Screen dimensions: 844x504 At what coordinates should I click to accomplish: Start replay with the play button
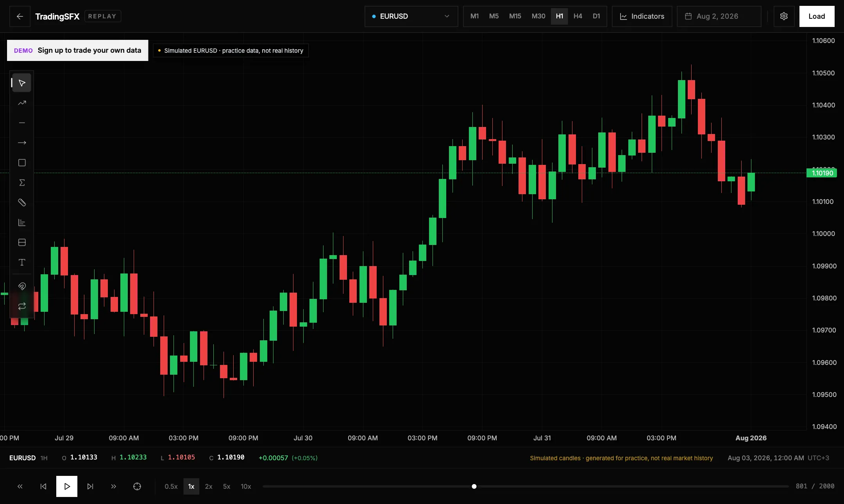point(67,486)
